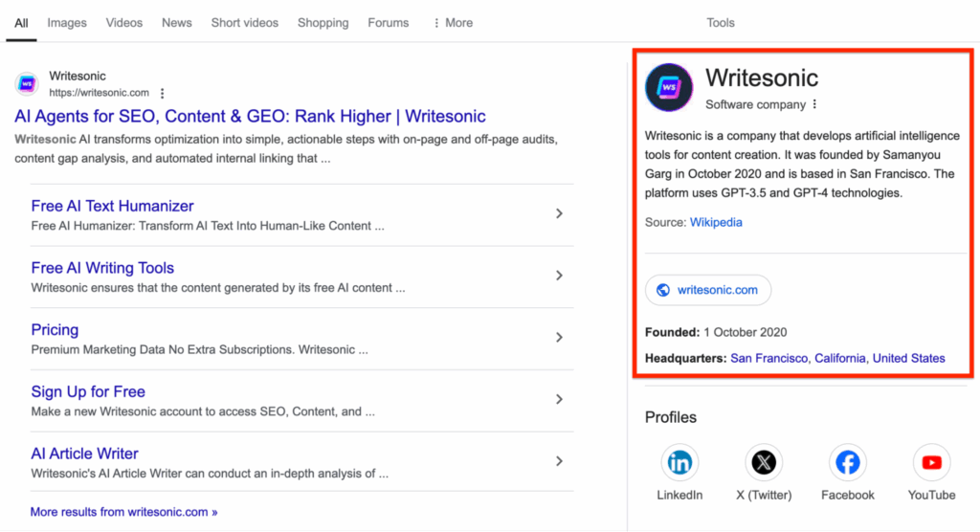This screenshot has width=980, height=532.
Task: Open the Pricing sitelink
Action: (55, 329)
